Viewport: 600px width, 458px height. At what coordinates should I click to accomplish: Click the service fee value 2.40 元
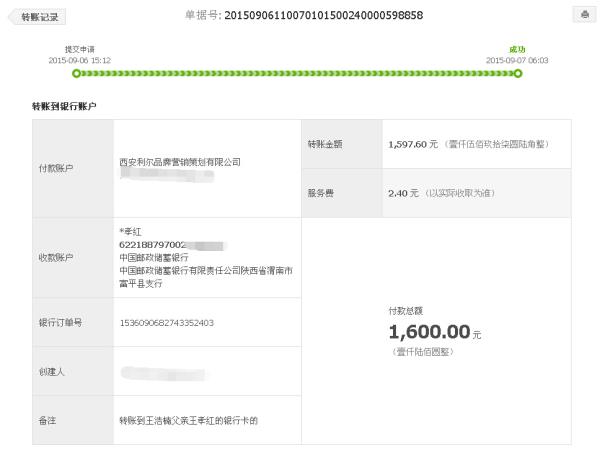pos(403,193)
